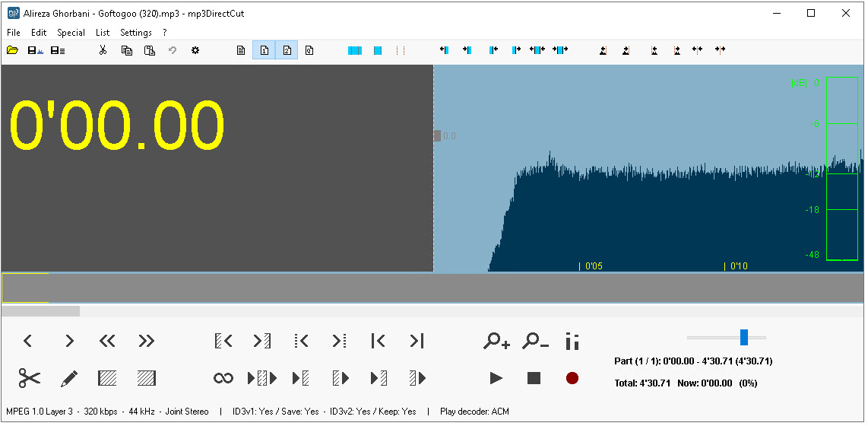Click the gray overview navigation strip
Screen dimensions: 868x426
[432, 288]
